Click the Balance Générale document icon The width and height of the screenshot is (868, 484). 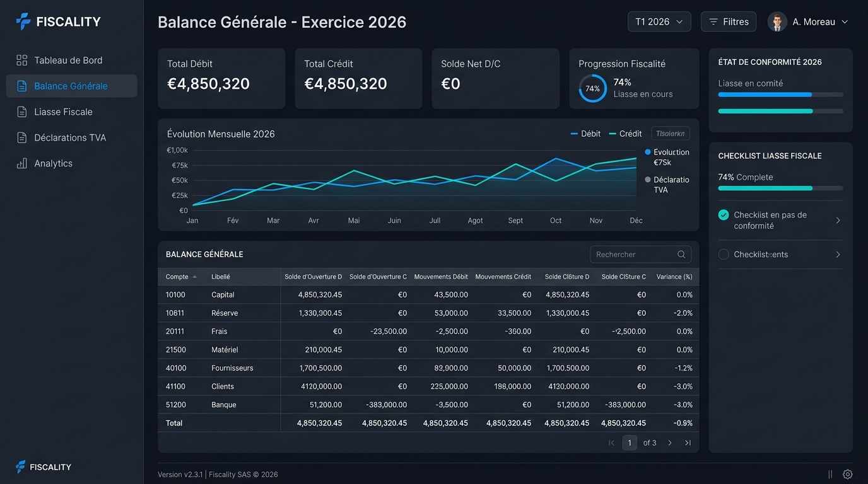pos(22,86)
